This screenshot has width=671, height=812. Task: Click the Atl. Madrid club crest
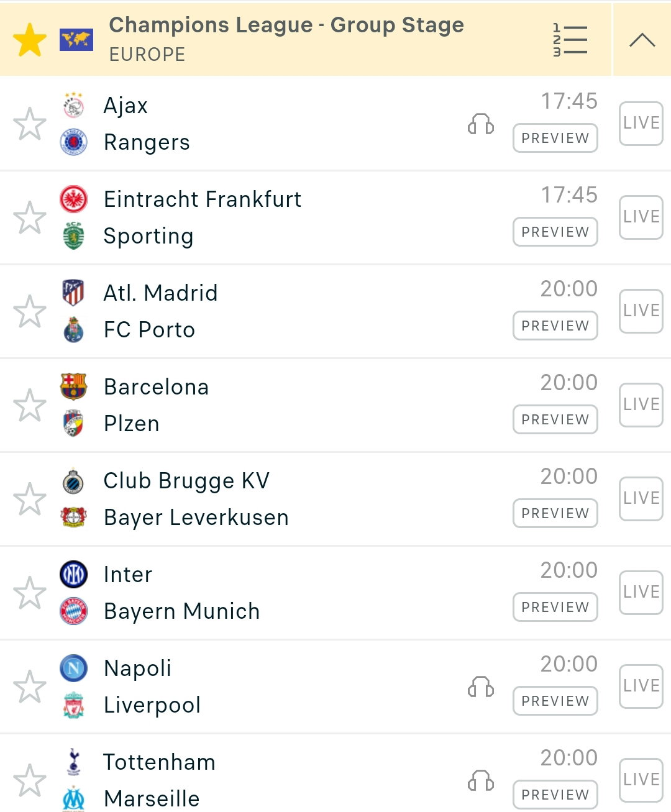pos(73,293)
